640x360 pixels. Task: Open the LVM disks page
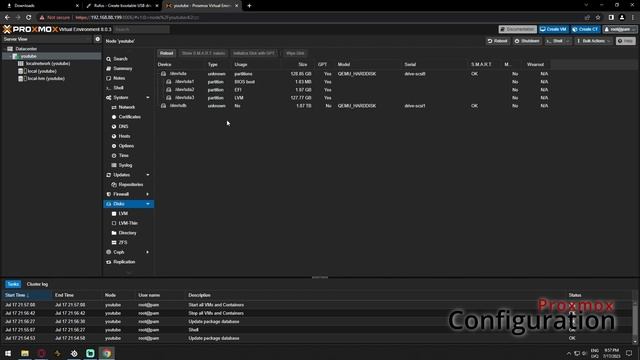tap(123, 213)
